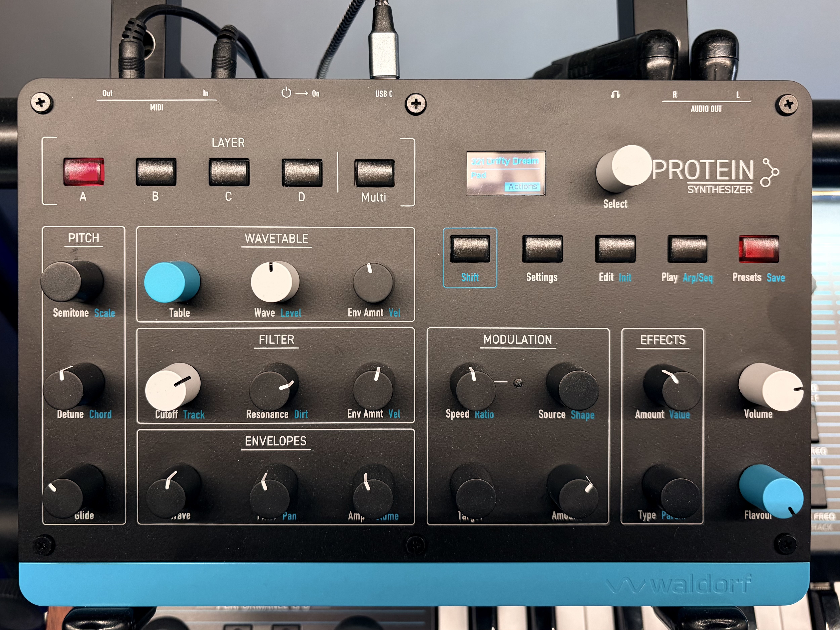
Task: Click the "AUDIO OUT" label
Action: click(706, 109)
